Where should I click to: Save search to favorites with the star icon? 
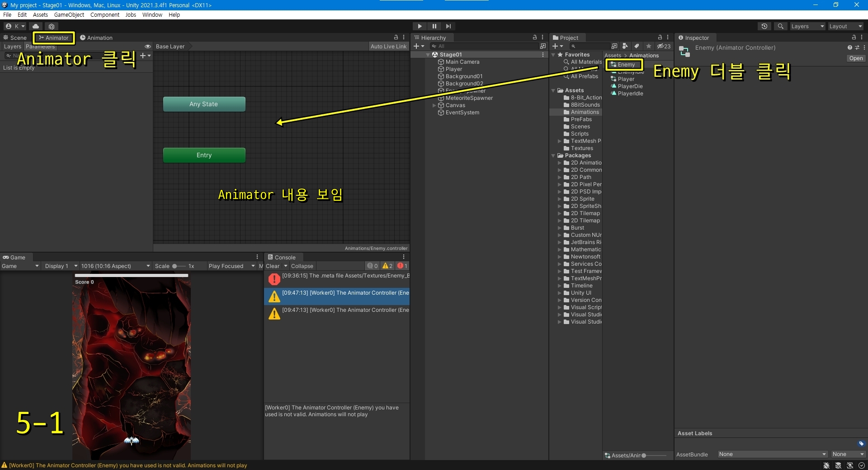coord(649,46)
